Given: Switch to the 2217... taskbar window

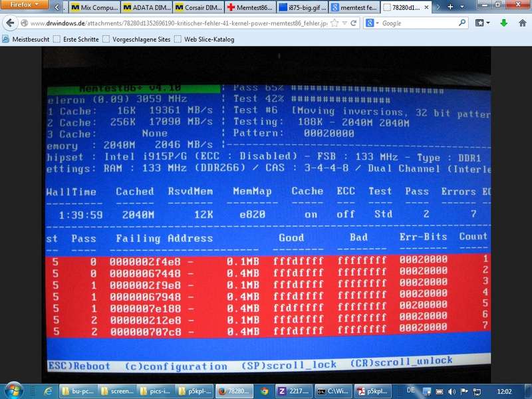Looking at the screenshot, I should pyautogui.click(x=294, y=391).
